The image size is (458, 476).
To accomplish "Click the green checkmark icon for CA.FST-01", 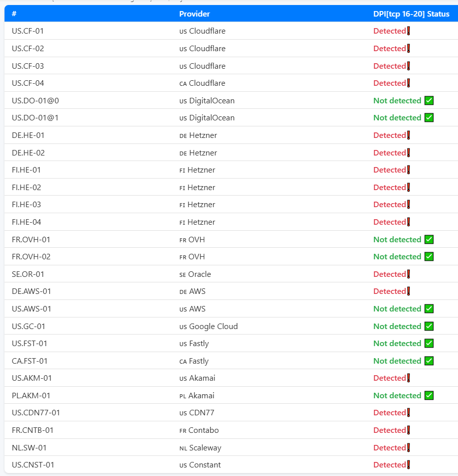I will pyautogui.click(x=428, y=361).
